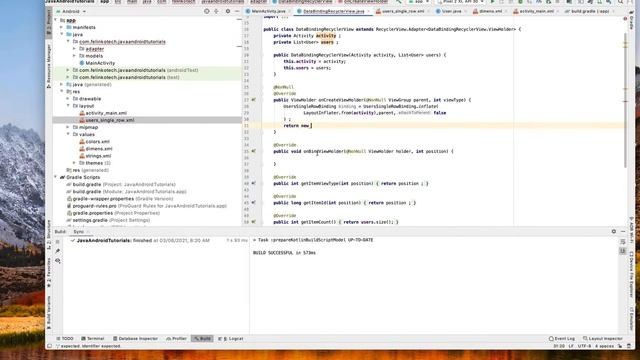Switch to User.java editor tab
Screen dimensions: 640x360
tap(451, 11)
